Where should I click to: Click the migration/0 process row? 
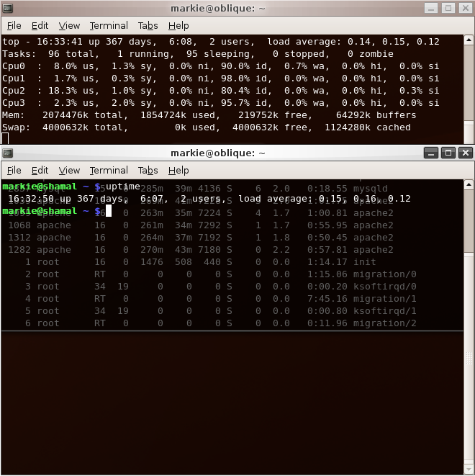[220, 274]
